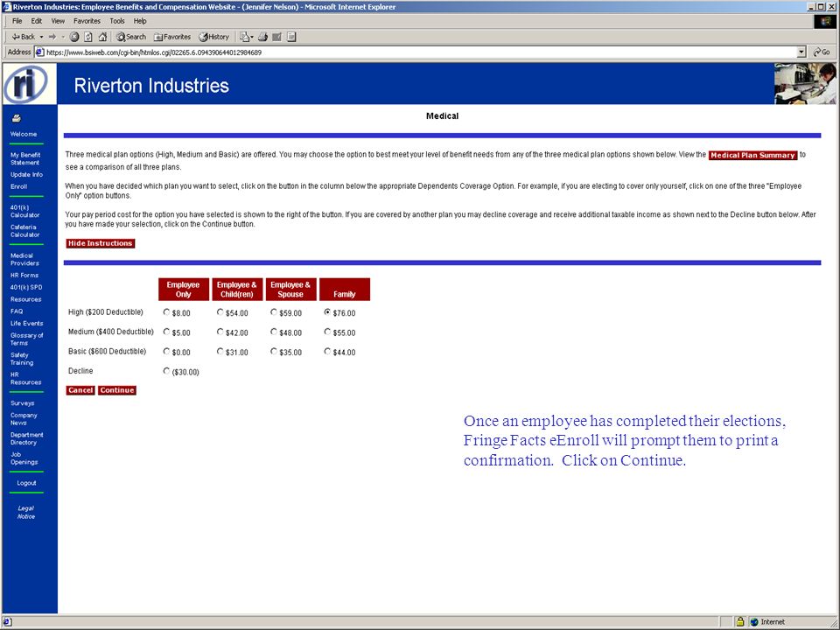840x630 pixels.
Task: Select Basic plan Employee Only $0.00
Action: (x=166, y=352)
